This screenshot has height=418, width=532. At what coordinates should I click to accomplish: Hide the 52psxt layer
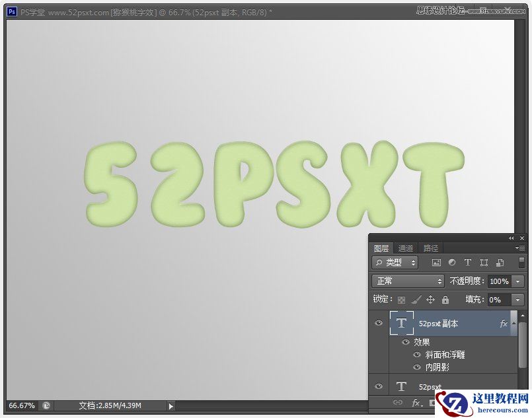(379, 386)
